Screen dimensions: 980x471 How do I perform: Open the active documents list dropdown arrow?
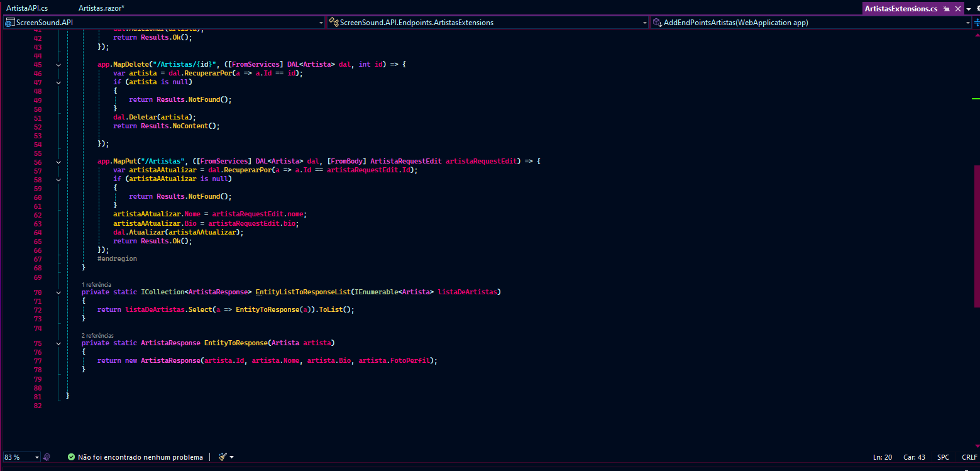(x=970, y=8)
